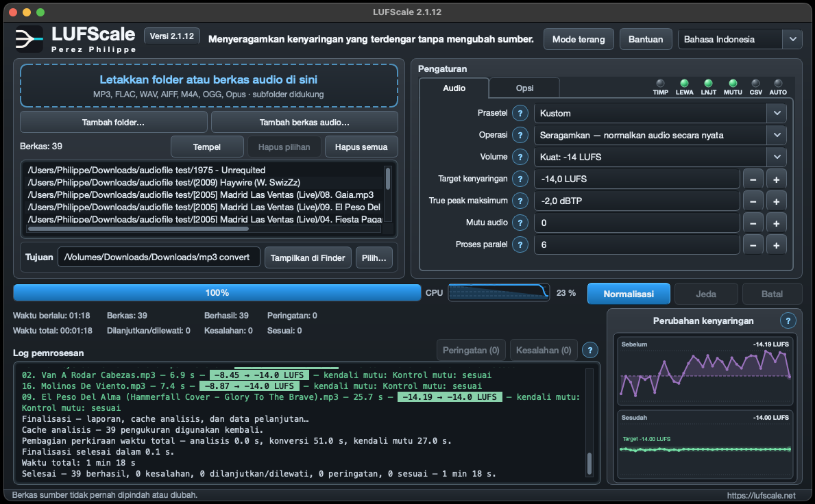This screenshot has height=504, width=815.
Task: Click the Tempel button
Action: (x=207, y=147)
